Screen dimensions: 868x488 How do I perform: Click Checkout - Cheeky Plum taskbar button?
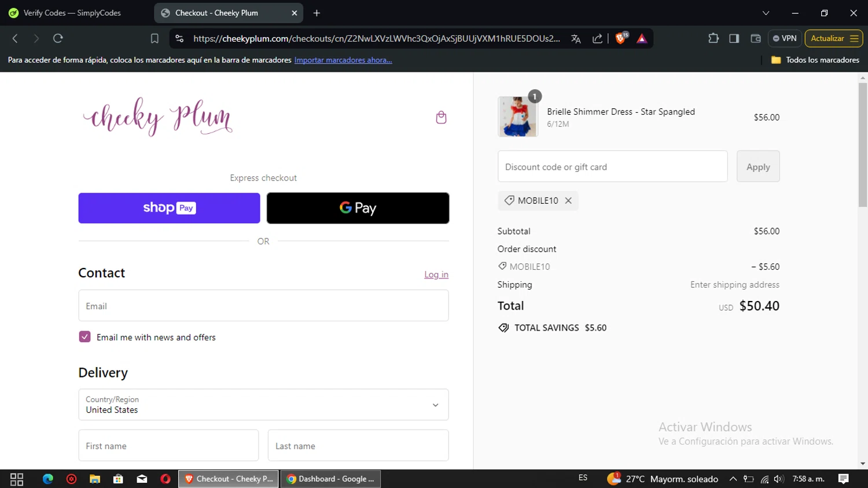click(229, 479)
